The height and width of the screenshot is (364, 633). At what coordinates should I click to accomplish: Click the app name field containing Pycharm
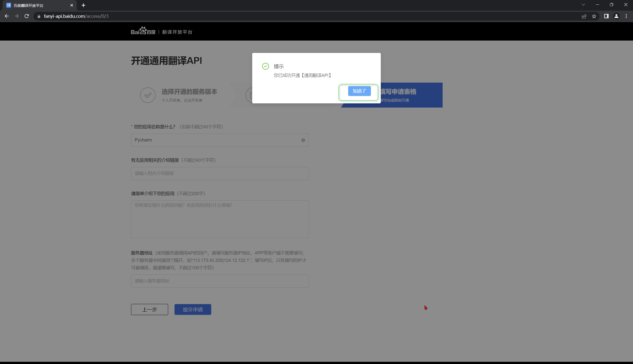pos(220,140)
